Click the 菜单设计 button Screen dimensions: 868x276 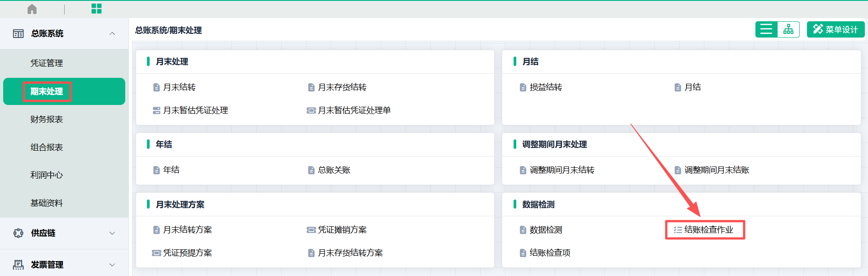pos(835,29)
